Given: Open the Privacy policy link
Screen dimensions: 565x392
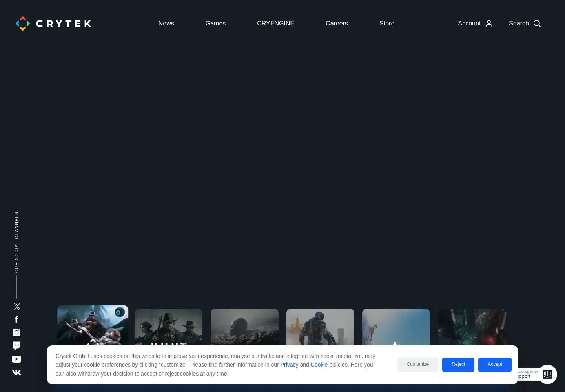Looking at the screenshot, I should coord(289,365).
